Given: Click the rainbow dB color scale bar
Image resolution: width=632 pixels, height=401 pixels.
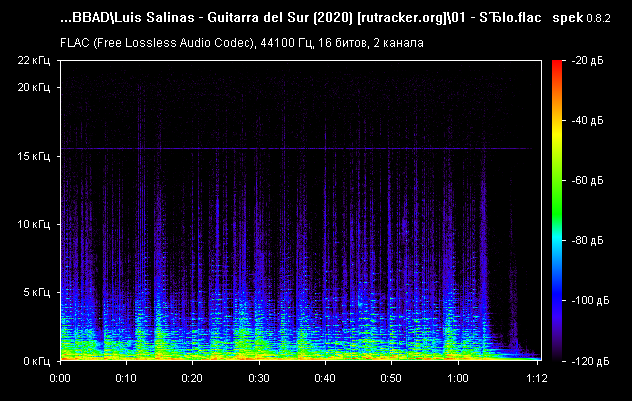Looking at the screenshot, I should coord(557,210).
